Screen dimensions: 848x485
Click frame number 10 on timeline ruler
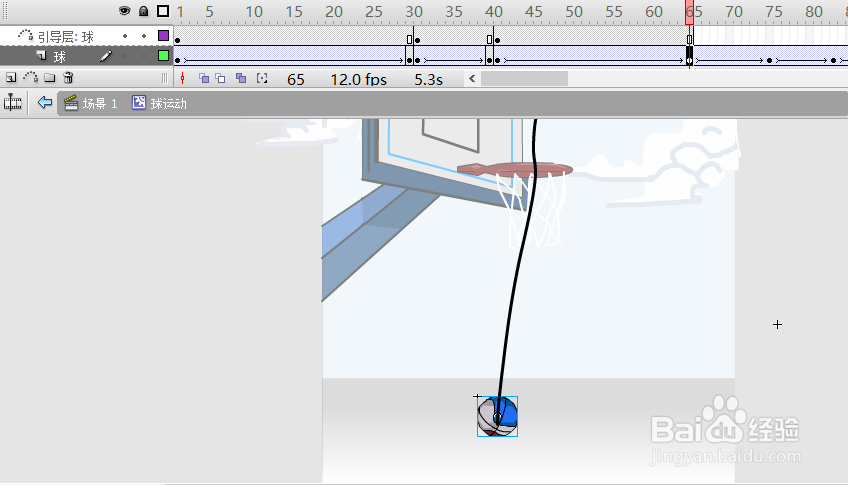pos(254,11)
